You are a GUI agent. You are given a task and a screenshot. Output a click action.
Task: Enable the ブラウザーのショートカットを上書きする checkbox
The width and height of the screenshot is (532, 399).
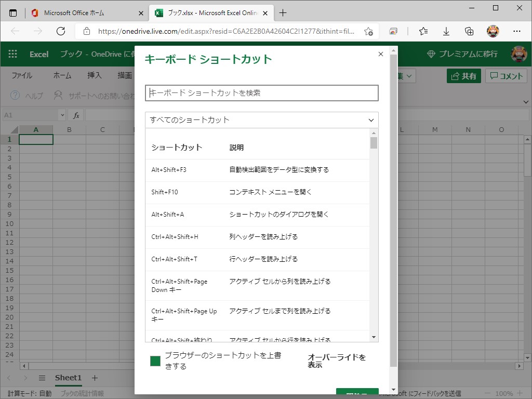tap(154, 361)
